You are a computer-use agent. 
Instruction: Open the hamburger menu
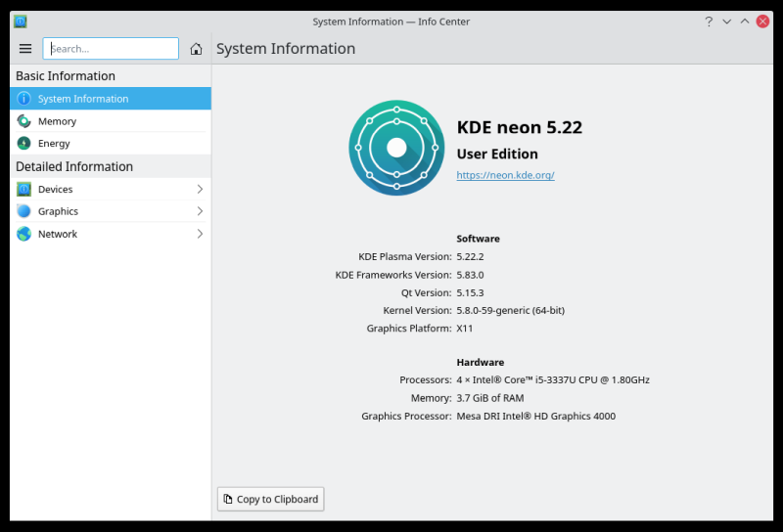click(x=25, y=49)
